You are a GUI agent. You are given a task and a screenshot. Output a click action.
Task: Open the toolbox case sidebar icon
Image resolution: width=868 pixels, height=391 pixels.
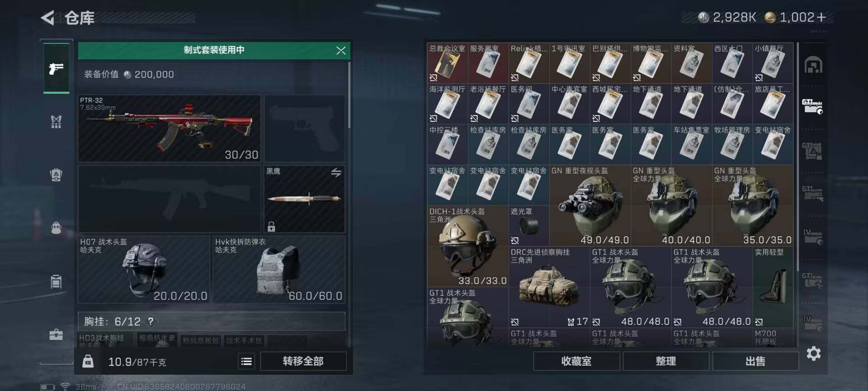pos(56,334)
